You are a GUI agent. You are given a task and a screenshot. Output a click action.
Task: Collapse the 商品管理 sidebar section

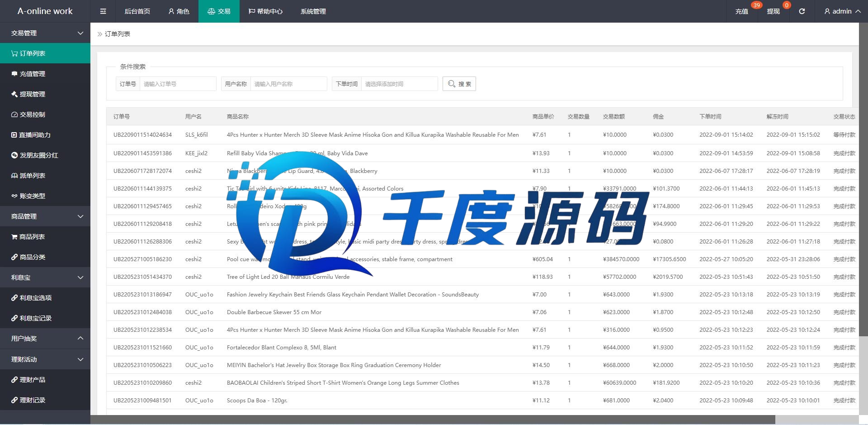(45, 216)
